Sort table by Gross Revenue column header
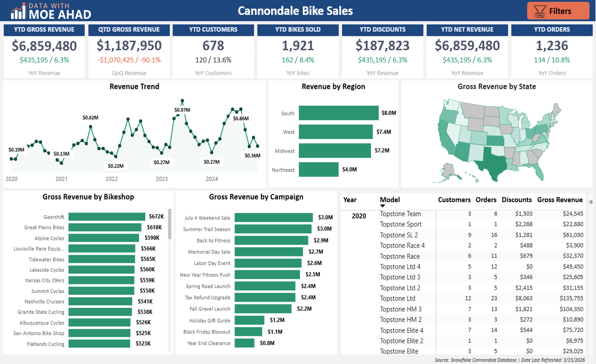Image resolution: width=596 pixels, height=364 pixels. [x=559, y=200]
